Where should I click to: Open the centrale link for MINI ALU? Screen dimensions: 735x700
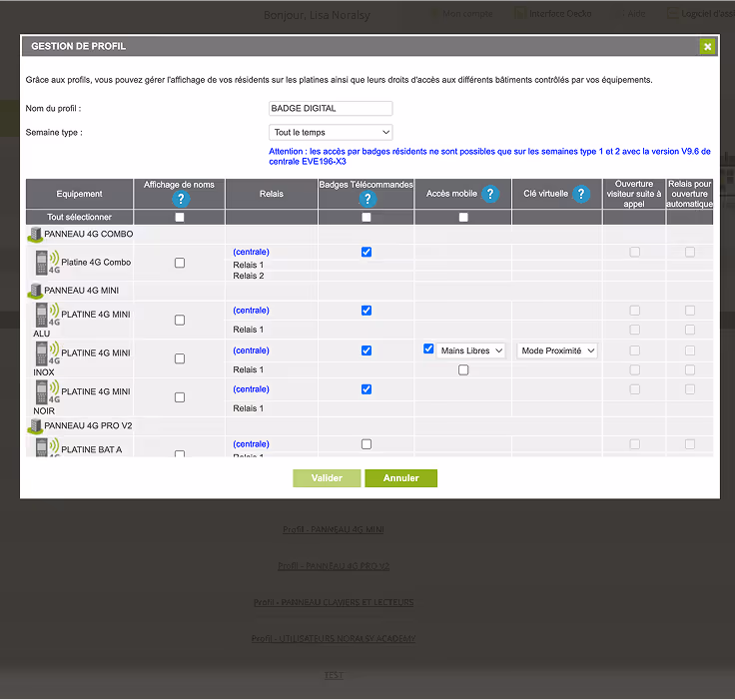(252, 311)
